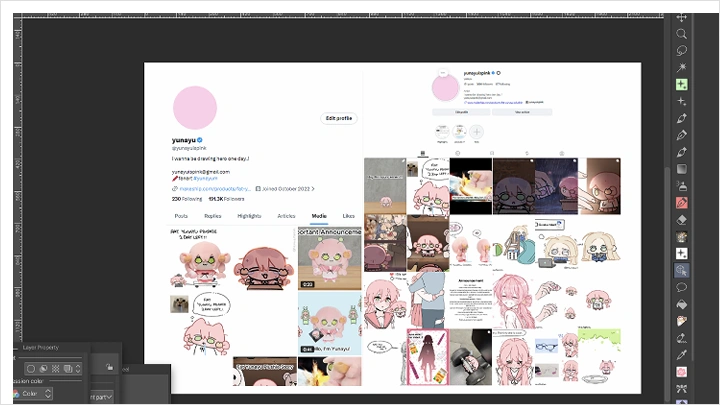Open the Color expression color dropdown
This screenshot has height=405, width=720.
coord(33,394)
